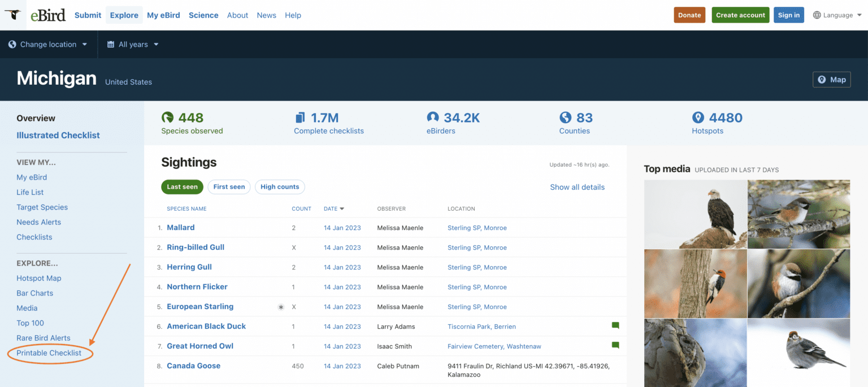Open the Printable Checklist link
Image resolution: width=868 pixels, height=387 pixels.
(x=49, y=353)
